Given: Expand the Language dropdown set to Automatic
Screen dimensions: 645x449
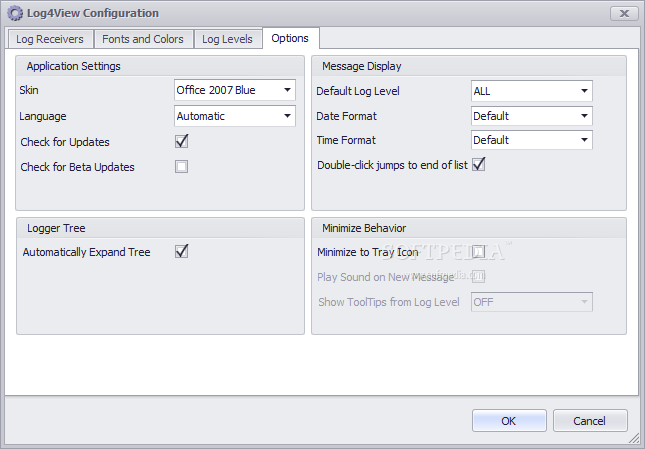Looking at the screenshot, I should click(x=235, y=116).
